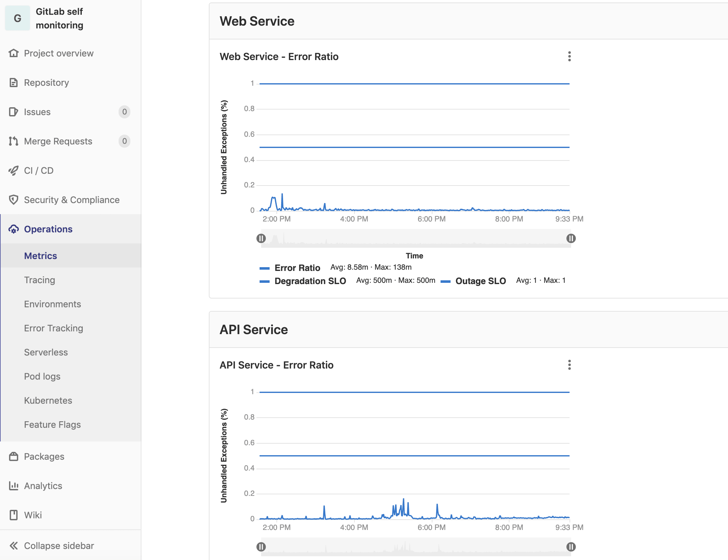Expand the Error Tracking section

pos(54,328)
